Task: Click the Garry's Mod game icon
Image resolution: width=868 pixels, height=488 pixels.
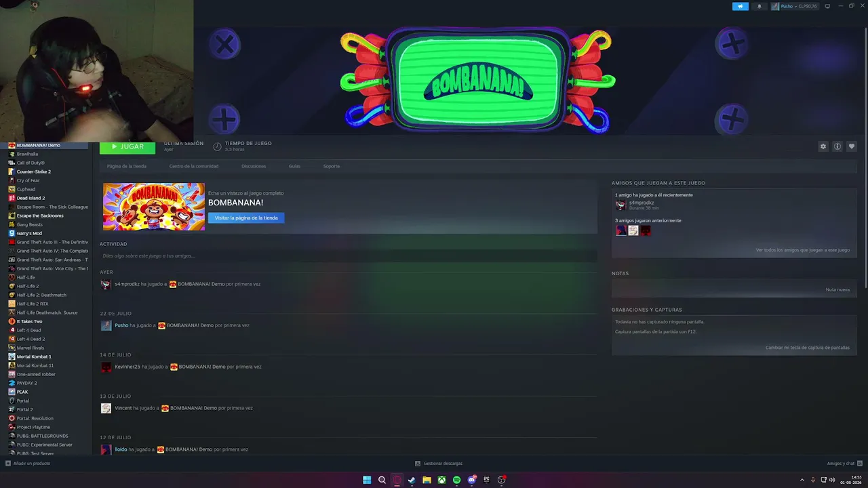Action: pyautogui.click(x=12, y=233)
